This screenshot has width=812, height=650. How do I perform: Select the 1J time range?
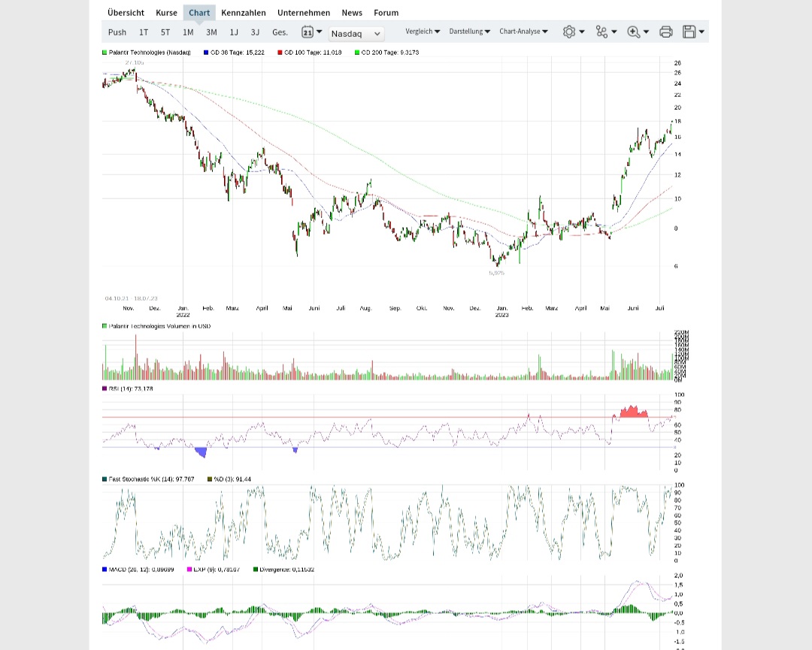pyautogui.click(x=234, y=32)
